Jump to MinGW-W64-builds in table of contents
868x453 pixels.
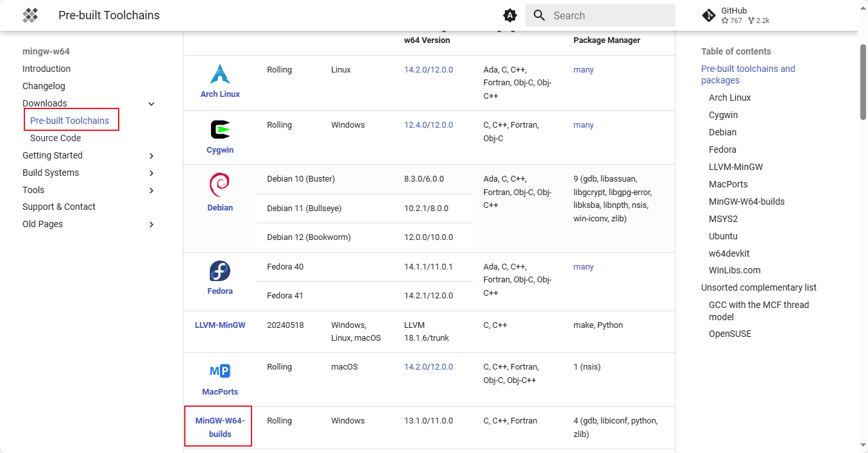point(747,201)
